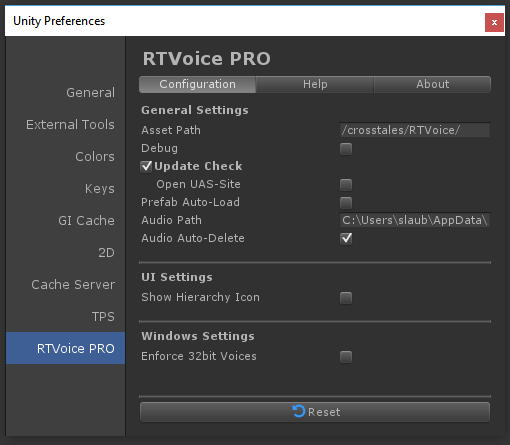Open External Tools preferences
510x445 pixels.
[70, 125]
